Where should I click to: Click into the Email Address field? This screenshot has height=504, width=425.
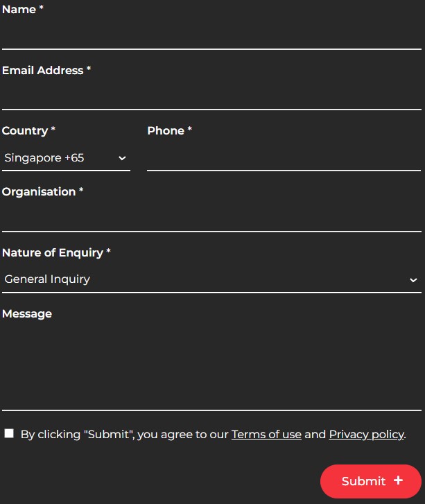pyautogui.click(x=211, y=96)
